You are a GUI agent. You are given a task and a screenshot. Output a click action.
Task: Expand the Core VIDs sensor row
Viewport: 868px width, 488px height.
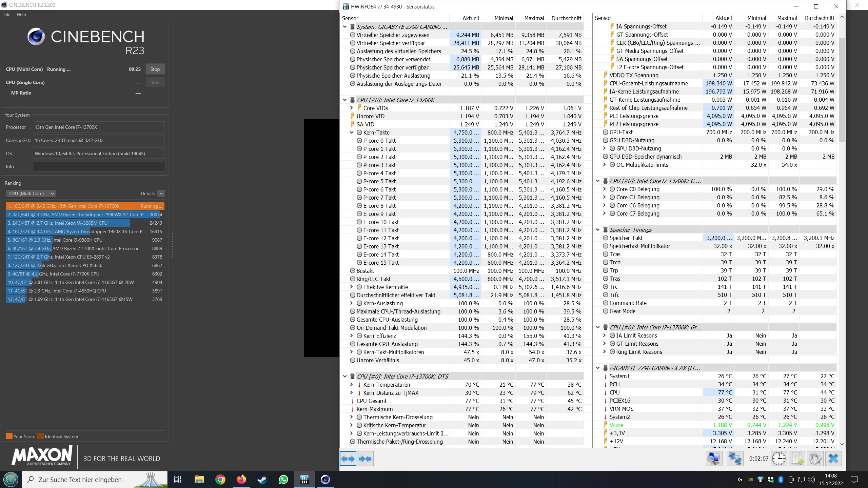click(x=352, y=108)
